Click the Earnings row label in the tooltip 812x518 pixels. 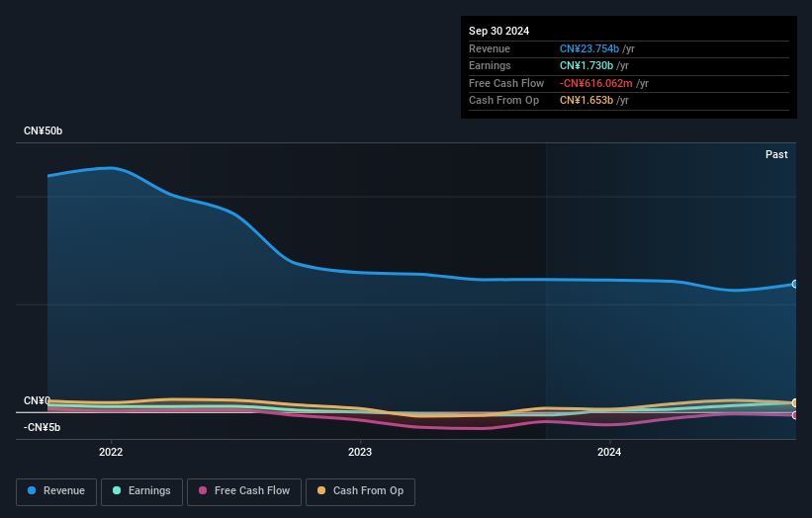(490, 65)
